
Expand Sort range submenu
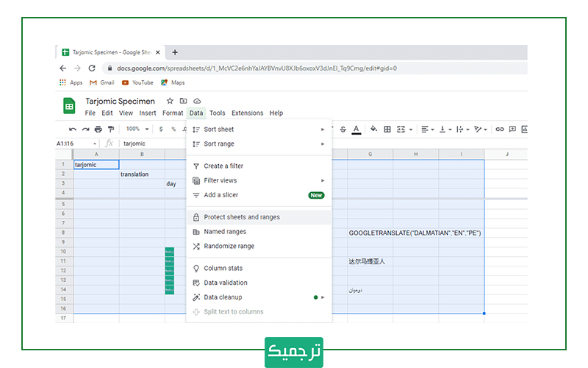tap(259, 144)
